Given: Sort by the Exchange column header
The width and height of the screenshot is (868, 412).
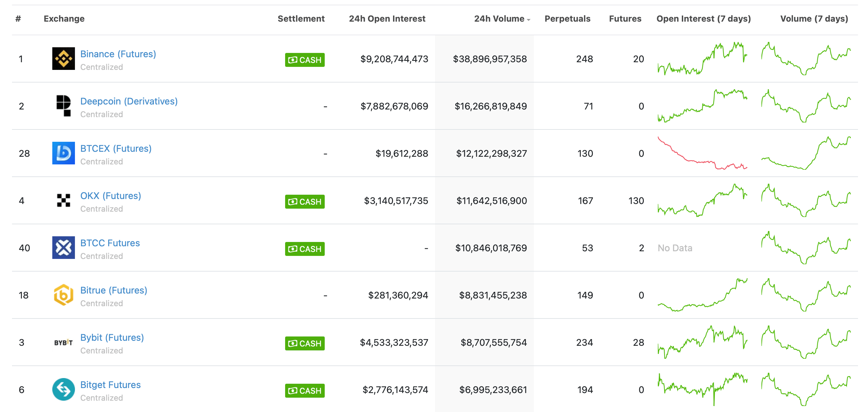Looking at the screenshot, I should tap(64, 19).
